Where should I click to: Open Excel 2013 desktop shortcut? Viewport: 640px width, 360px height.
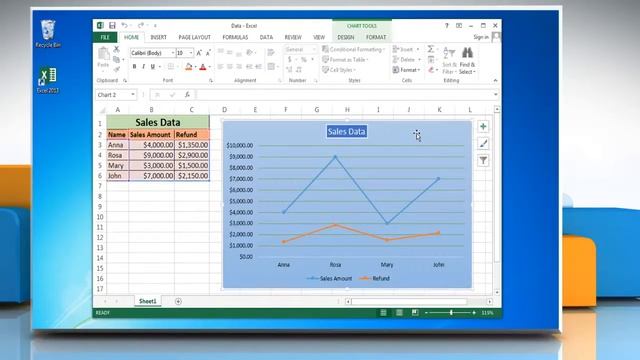pos(48,80)
